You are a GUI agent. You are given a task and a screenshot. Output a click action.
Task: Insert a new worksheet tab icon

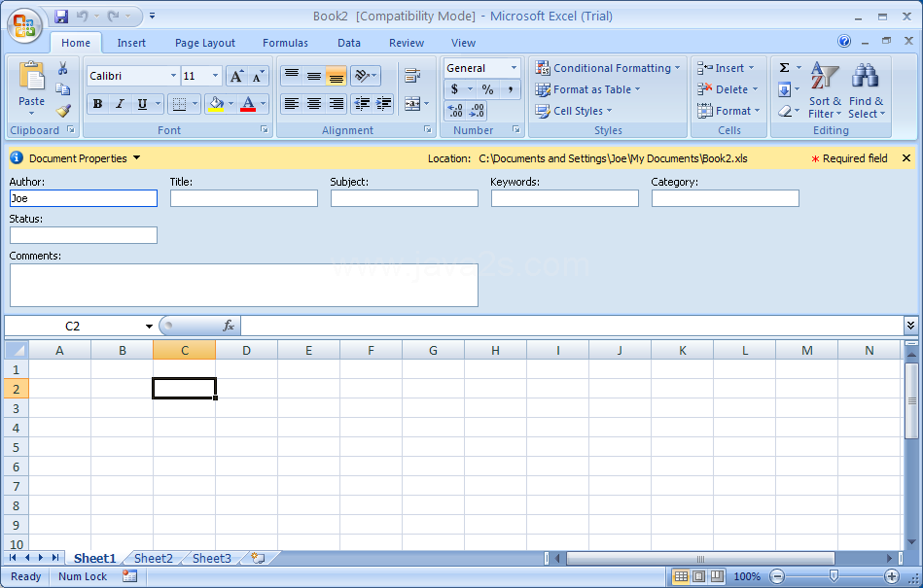coord(258,558)
